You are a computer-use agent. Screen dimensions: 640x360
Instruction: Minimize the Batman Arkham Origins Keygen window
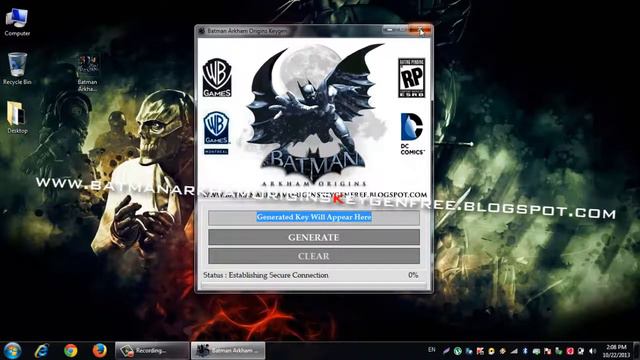point(389,30)
